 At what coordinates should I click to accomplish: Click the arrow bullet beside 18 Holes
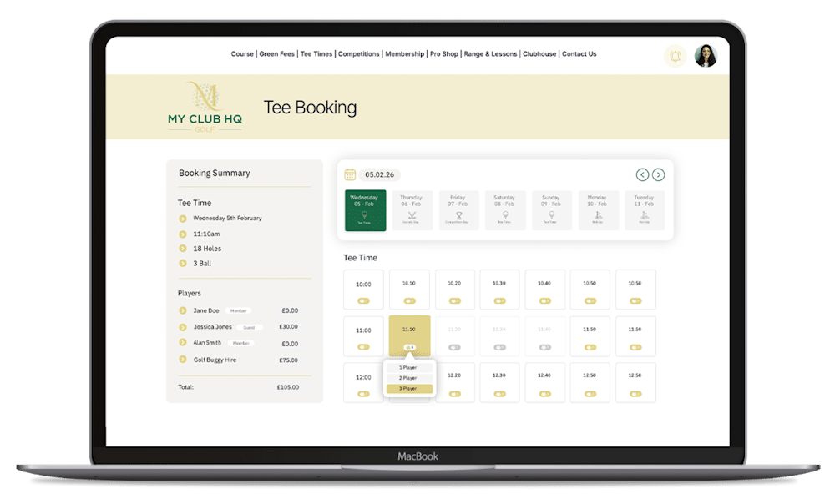183,249
